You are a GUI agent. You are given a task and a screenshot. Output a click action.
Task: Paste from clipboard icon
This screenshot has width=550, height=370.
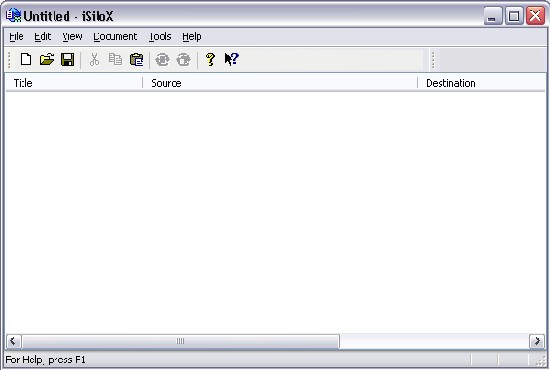(x=136, y=59)
